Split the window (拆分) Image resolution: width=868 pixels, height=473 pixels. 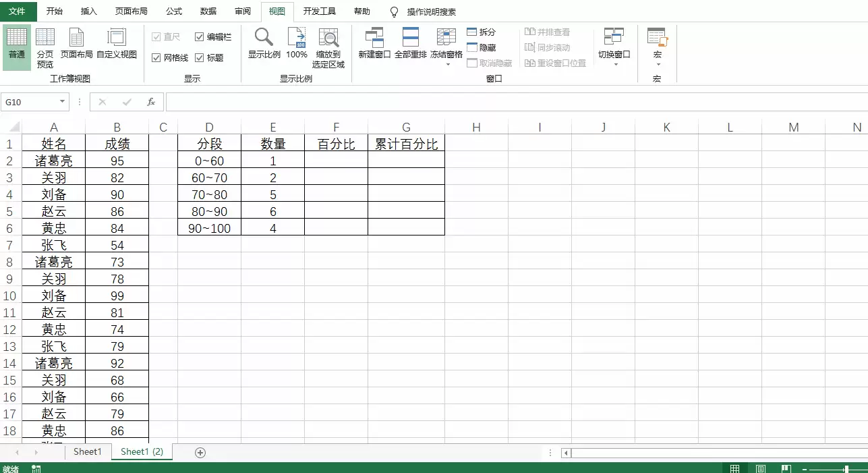point(481,32)
